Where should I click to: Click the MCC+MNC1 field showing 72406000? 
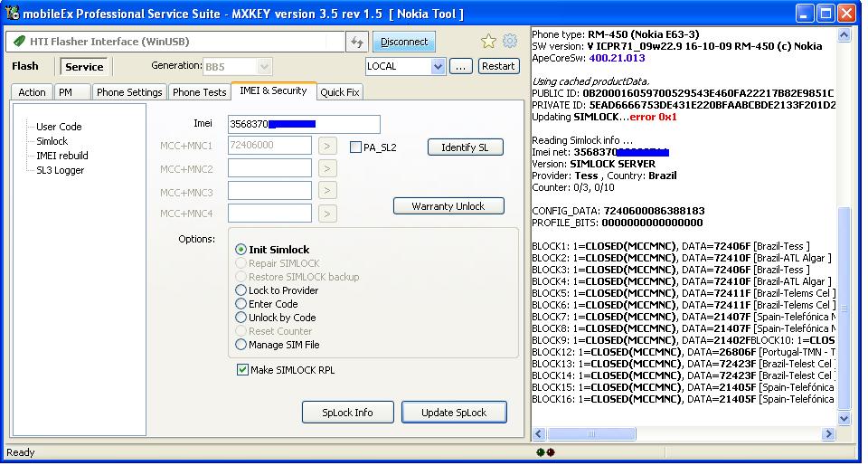tap(269, 145)
